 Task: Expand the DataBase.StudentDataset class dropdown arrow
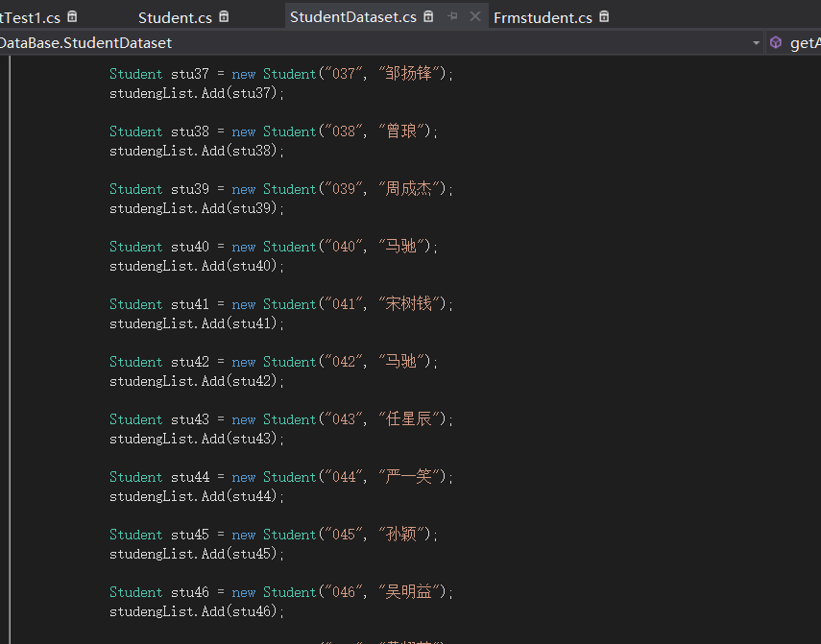756,43
